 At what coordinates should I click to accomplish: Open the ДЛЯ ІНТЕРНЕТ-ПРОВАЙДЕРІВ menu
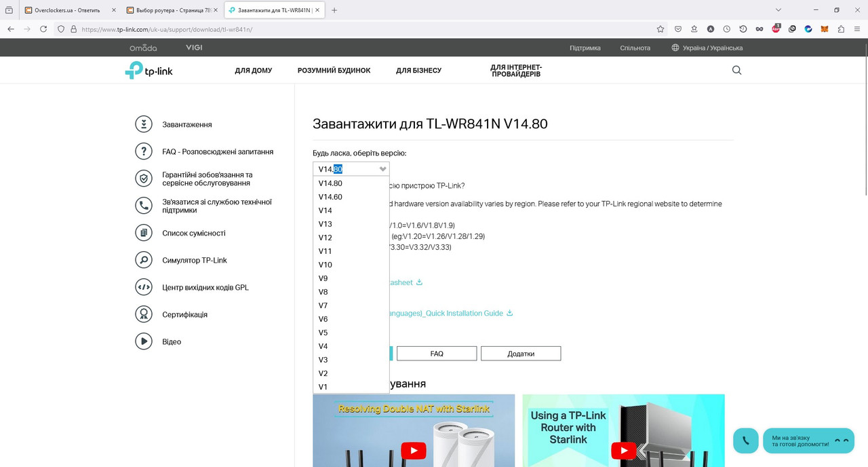516,71
